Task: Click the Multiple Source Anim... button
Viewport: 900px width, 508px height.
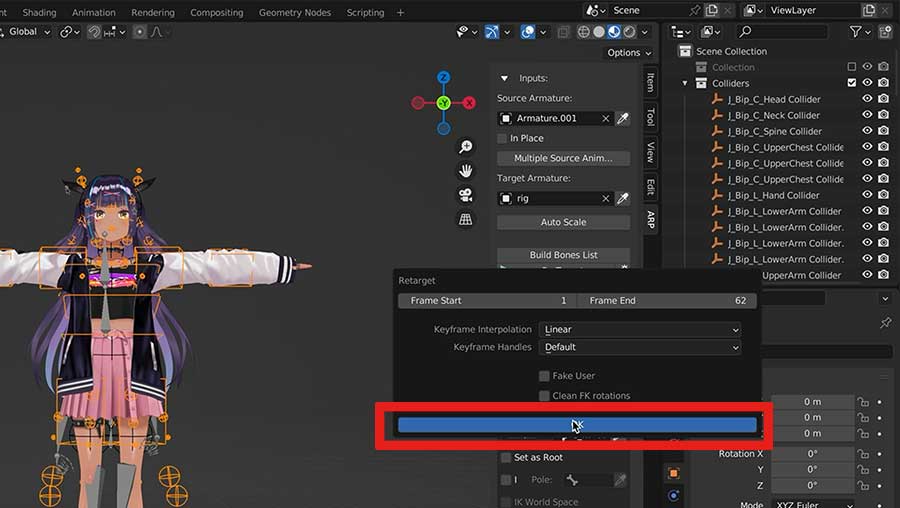Action: point(564,158)
